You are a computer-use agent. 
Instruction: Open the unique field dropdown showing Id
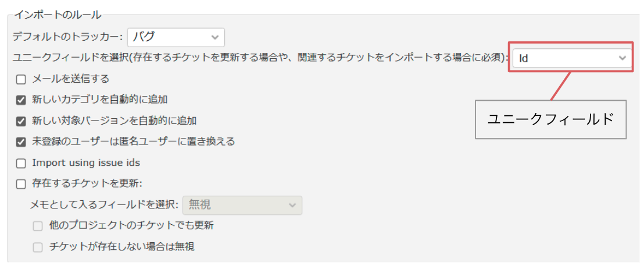coord(571,58)
